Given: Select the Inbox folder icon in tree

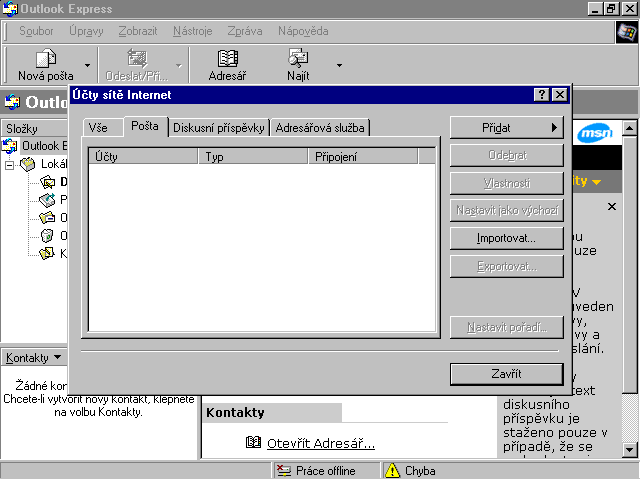Looking at the screenshot, I should [x=47, y=182].
